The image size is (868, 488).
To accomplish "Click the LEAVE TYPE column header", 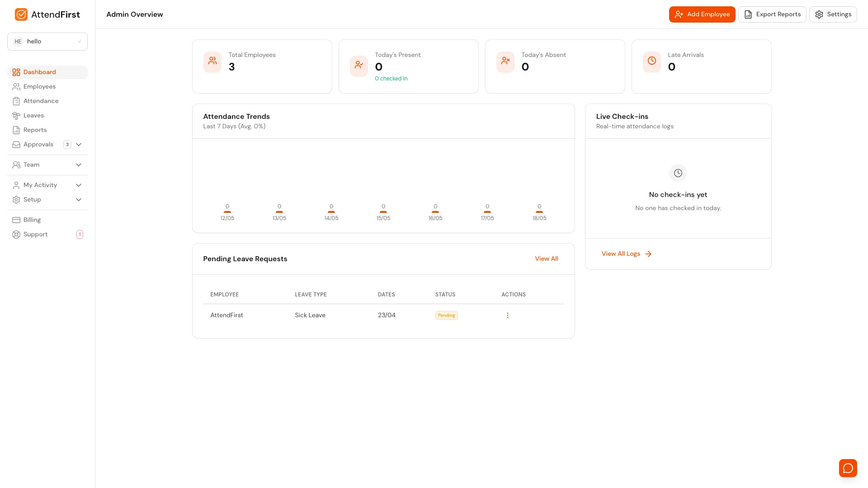I will point(311,295).
